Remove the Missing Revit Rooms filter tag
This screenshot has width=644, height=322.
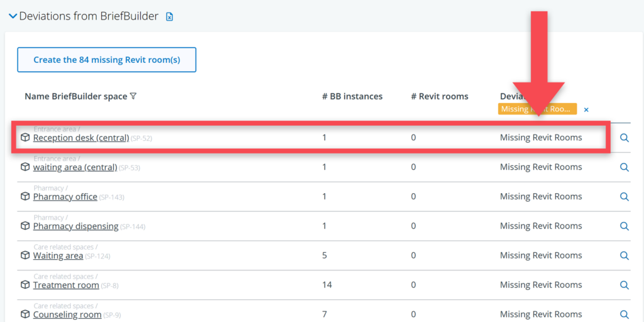[586, 109]
